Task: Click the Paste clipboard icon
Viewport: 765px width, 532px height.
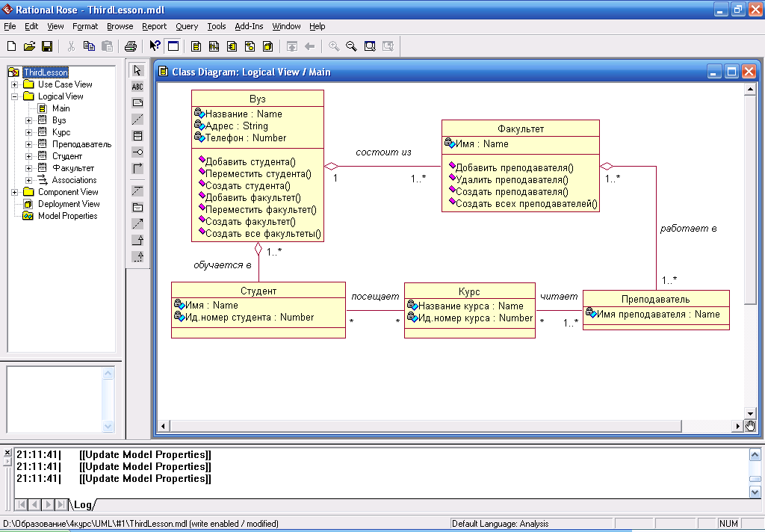Action: [107, 46]
